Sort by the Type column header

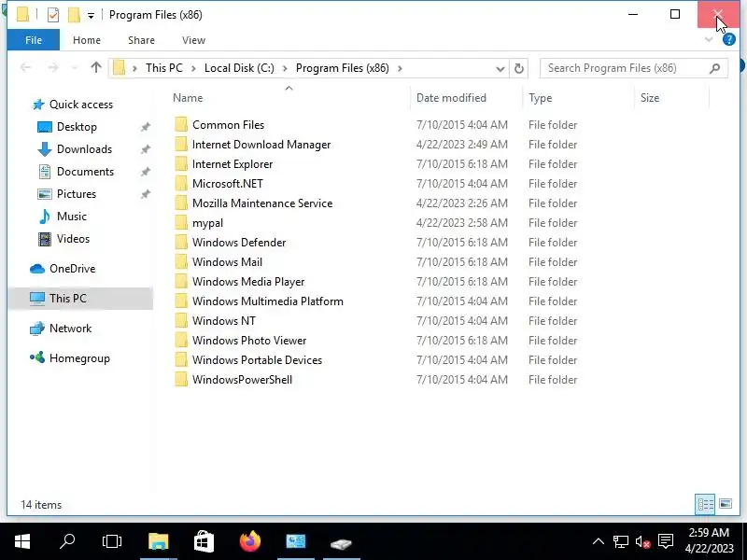click(541, 98)
